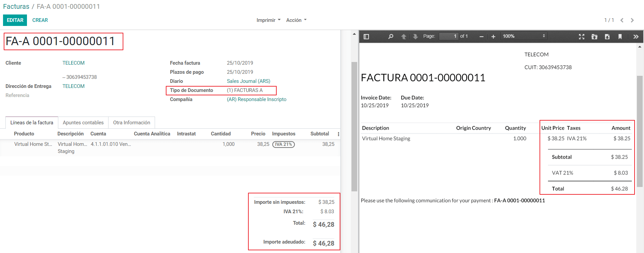The image size is (644, 253).
Task: Open the Imprimir dropdown menu
Action: [268, 20]
